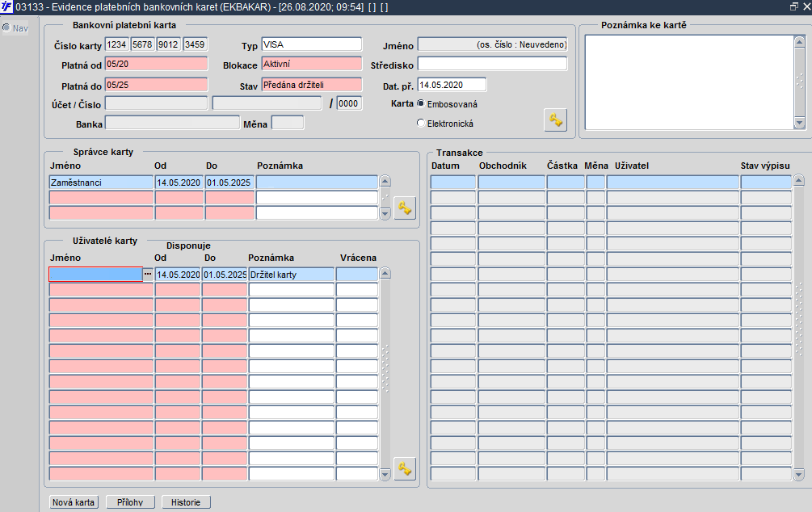Click the Blokace field showing Aktivní

[x=312, y=64]
